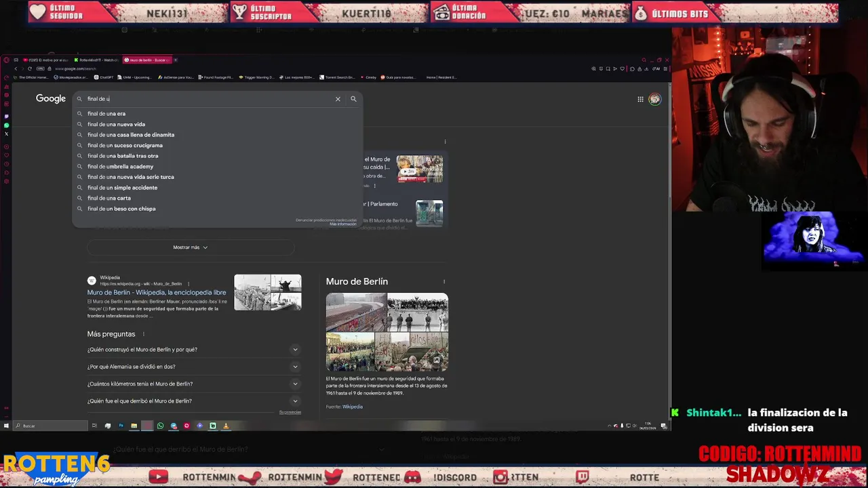868x488 pixels.
Task: Open the Wikipedia result thumbnail image
Action: 268,292
